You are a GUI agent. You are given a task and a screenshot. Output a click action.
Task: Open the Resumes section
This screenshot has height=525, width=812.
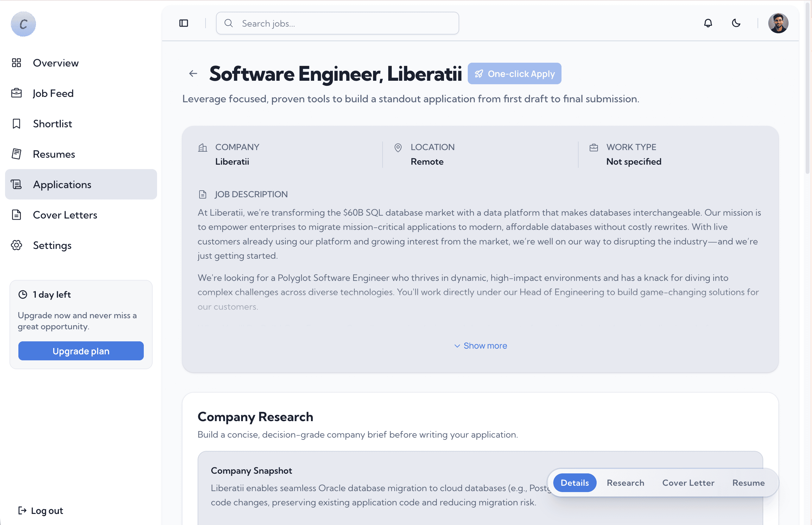(81, 154)
